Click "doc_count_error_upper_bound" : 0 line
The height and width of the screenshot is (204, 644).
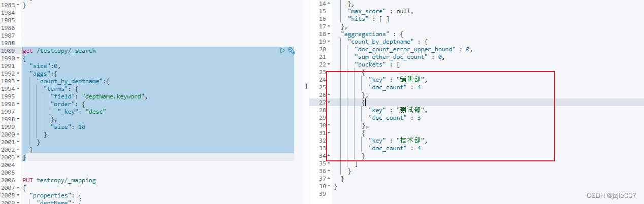pos(413,49)
